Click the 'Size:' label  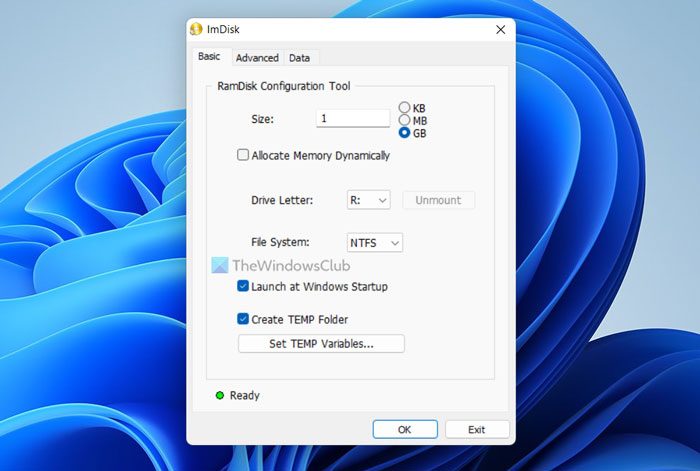click(x=262, y=119)
